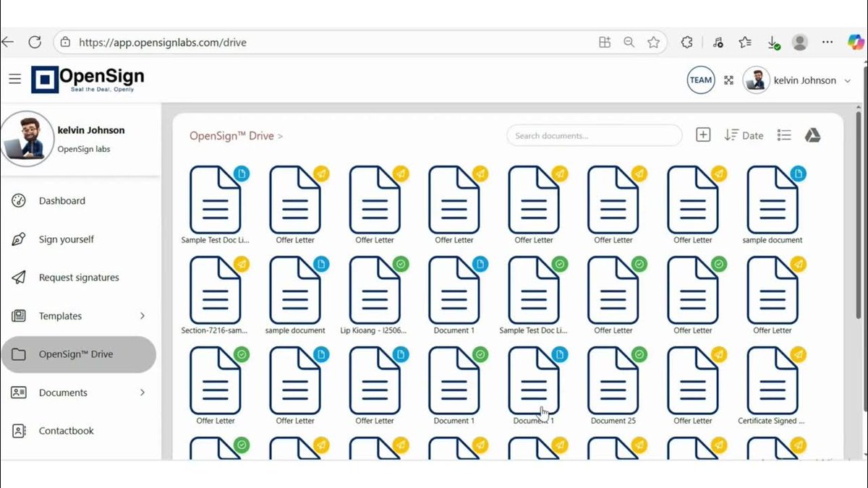The height and width of the screenshot is (488, 868).
Task: Click the browser profile icon
Action: [x=800, y=43]
